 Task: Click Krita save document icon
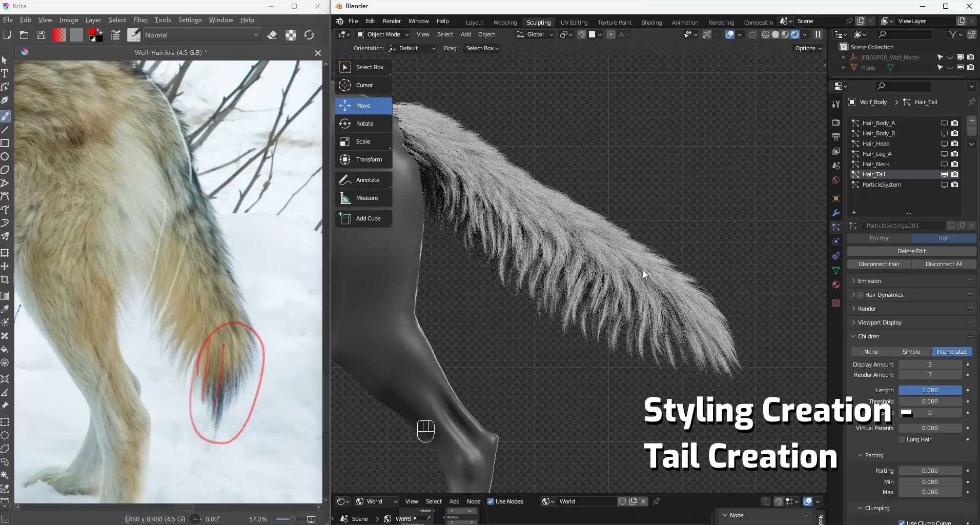(x=41, y=35)
